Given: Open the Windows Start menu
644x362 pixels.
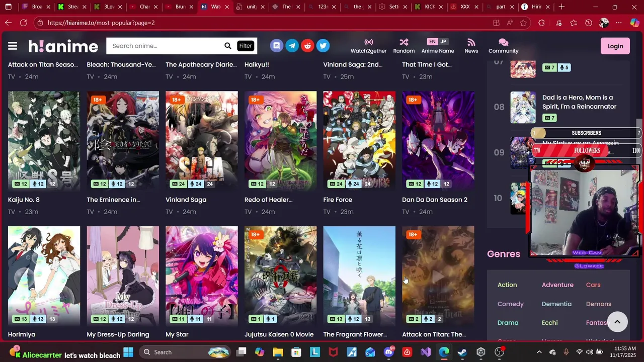Looking at the screenshot, I should [128, 352].
